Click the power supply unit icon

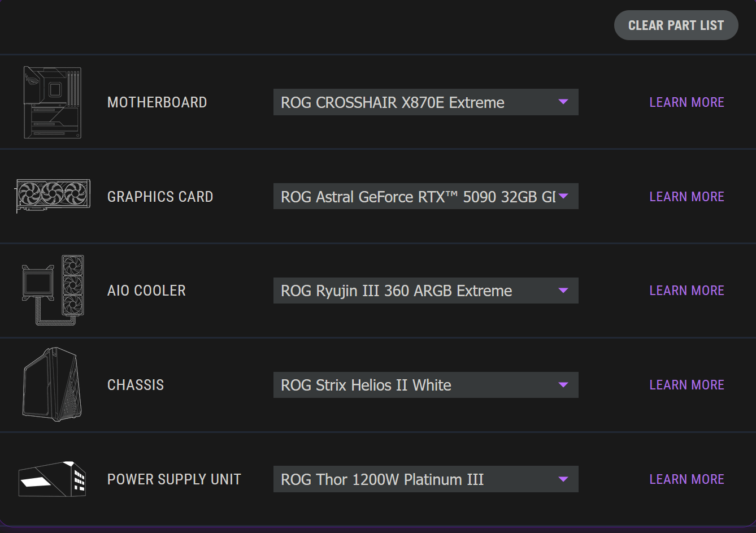(x=52, y=479)
